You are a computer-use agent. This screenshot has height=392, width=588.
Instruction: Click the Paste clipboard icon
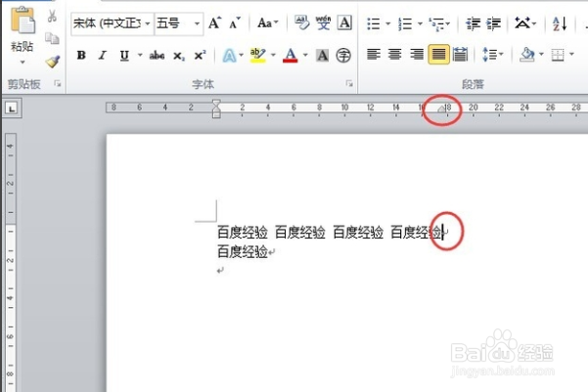point(23,21)
